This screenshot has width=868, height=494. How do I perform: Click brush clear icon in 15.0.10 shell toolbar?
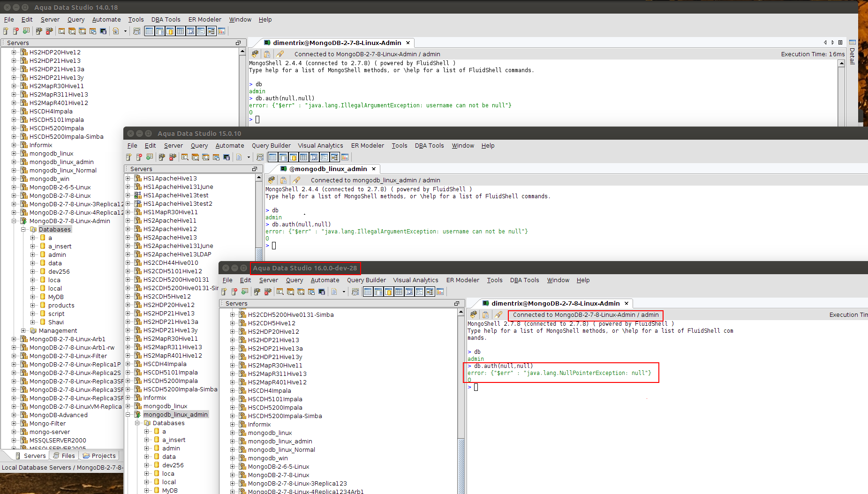pos(296,180)
